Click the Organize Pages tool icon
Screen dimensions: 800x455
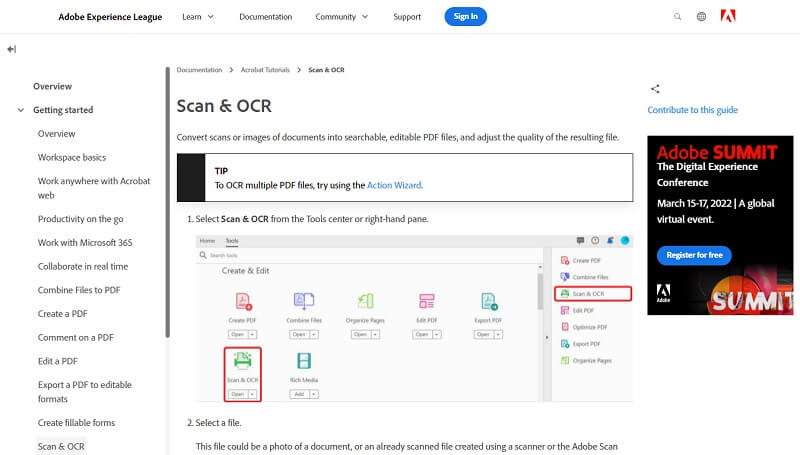[365, 301]
